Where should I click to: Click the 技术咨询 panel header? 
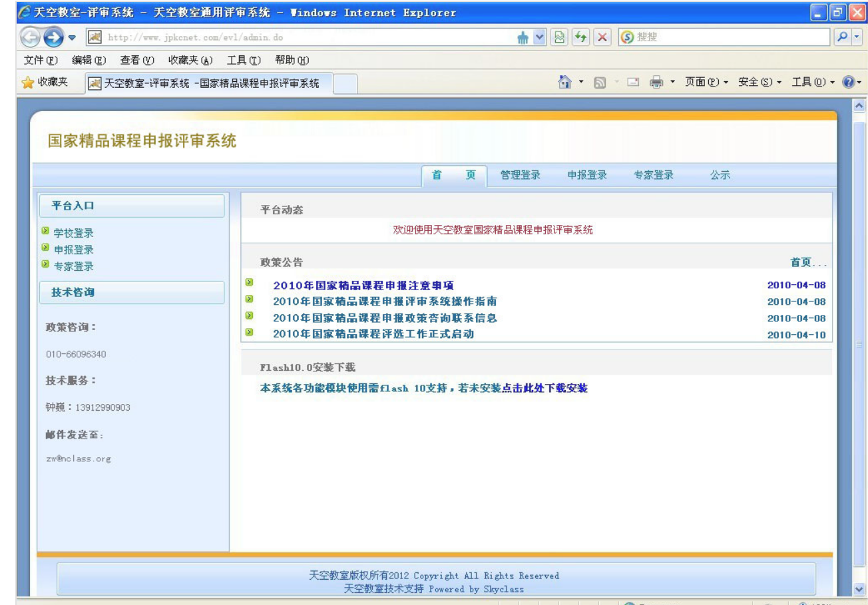tap(132, 292)
